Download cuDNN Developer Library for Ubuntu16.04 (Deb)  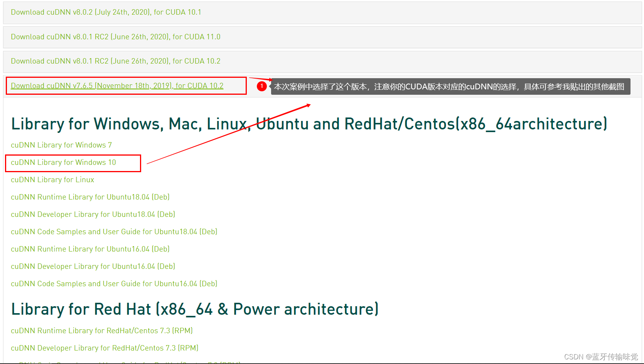click(x=93, y=266)
